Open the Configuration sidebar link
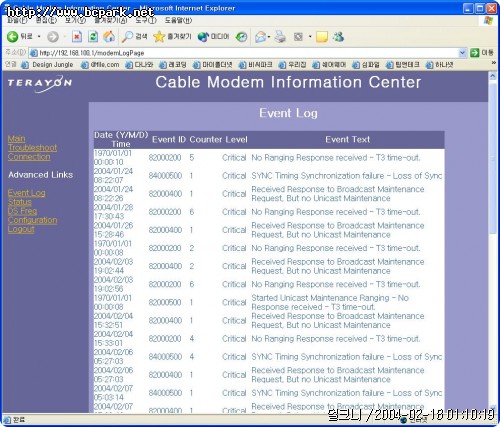Screen dimensions: 500x427 point(32,220)
